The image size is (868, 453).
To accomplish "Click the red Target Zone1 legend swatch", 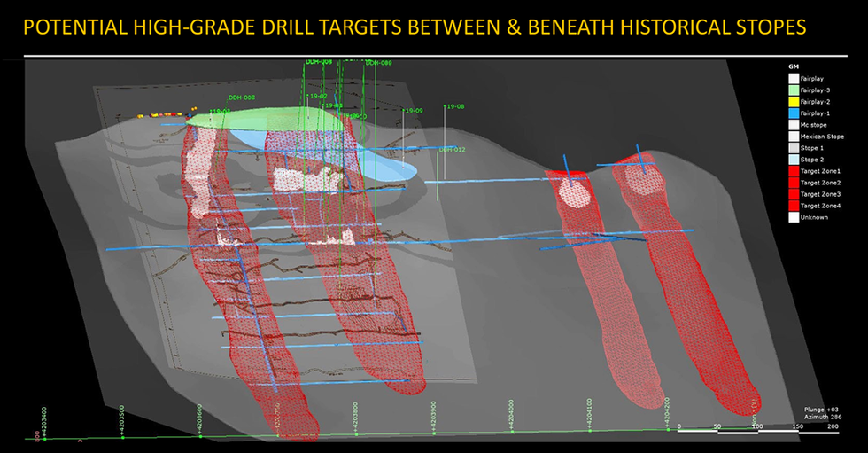I will point(793,171).
